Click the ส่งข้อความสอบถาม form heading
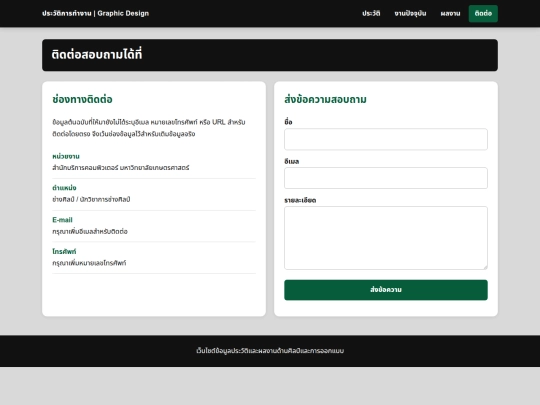The image size is (540, 405). [x=325, y=99]
